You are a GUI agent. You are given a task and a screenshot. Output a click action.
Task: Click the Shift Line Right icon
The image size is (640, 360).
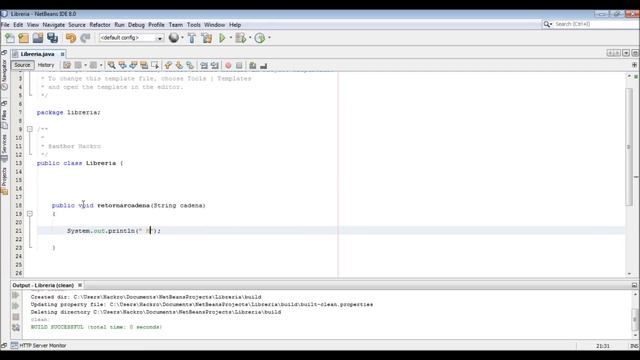(215, 65)
